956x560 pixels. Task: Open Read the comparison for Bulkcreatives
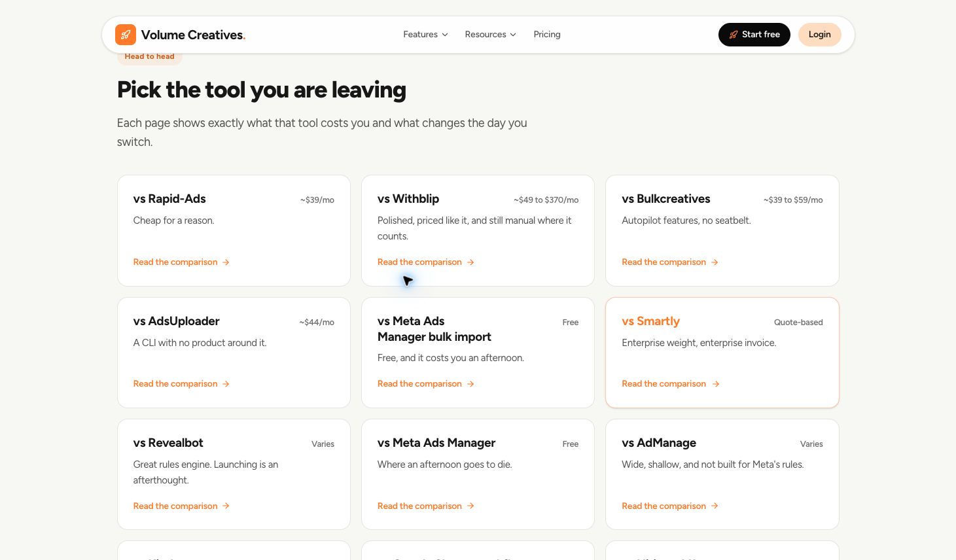click(x=670, y=262)
